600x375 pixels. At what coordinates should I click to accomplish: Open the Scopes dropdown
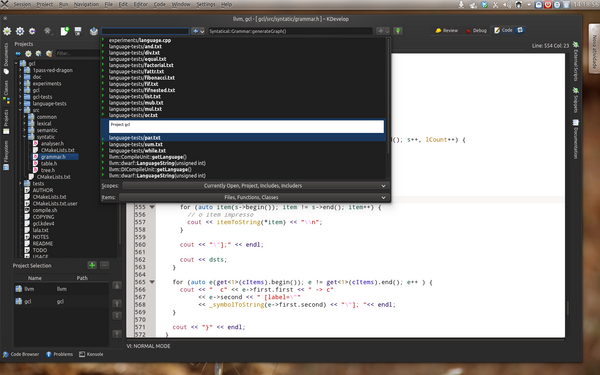coord(256,186)
